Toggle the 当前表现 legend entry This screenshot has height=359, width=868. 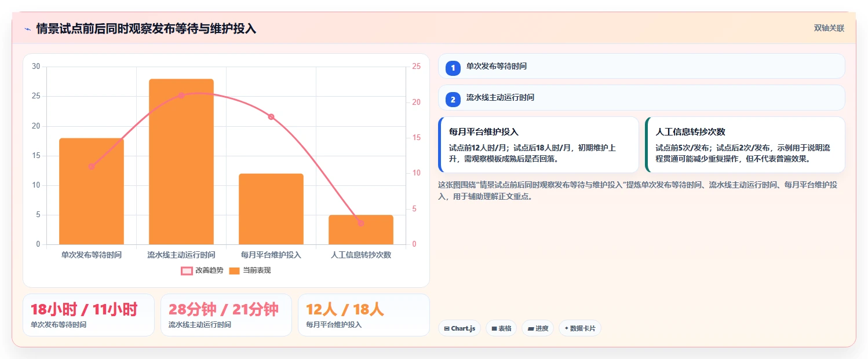pos(250,270)
